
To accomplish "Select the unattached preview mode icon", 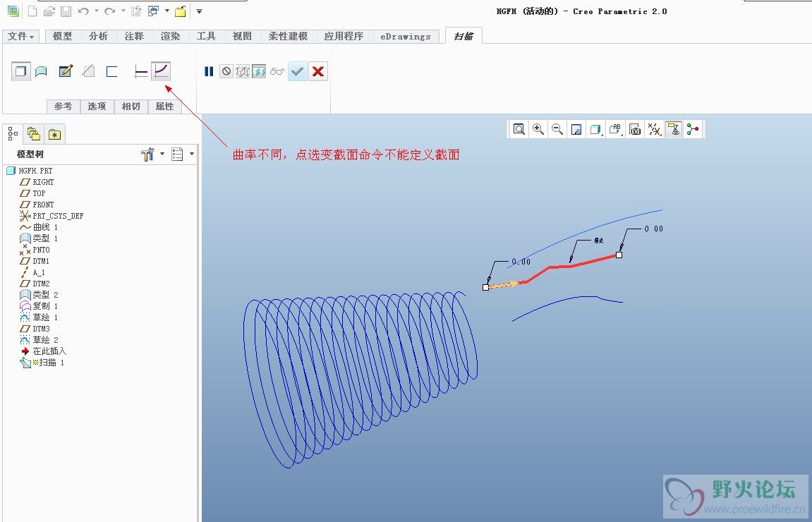I will point(243,71).
